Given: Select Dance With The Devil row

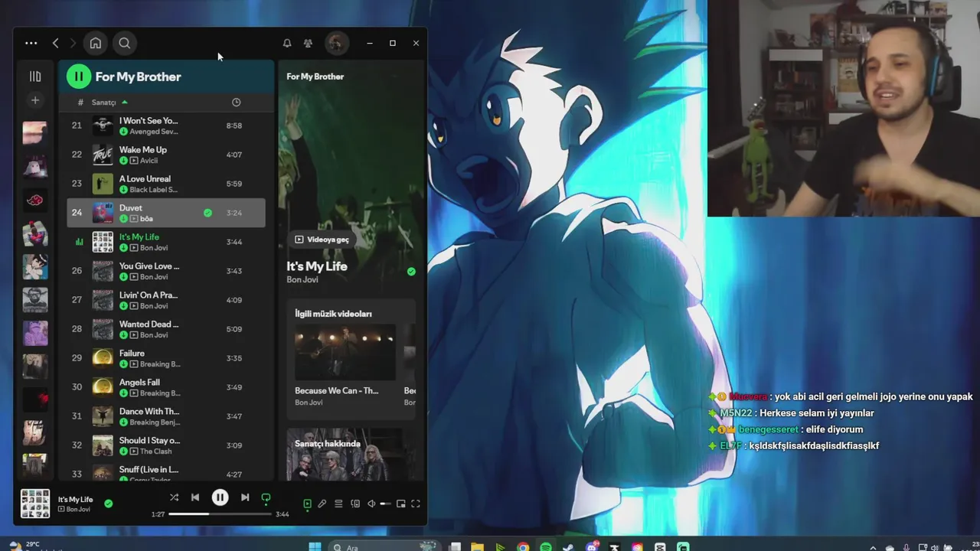Looking at the screenshot, I should [x=166, y=416].
